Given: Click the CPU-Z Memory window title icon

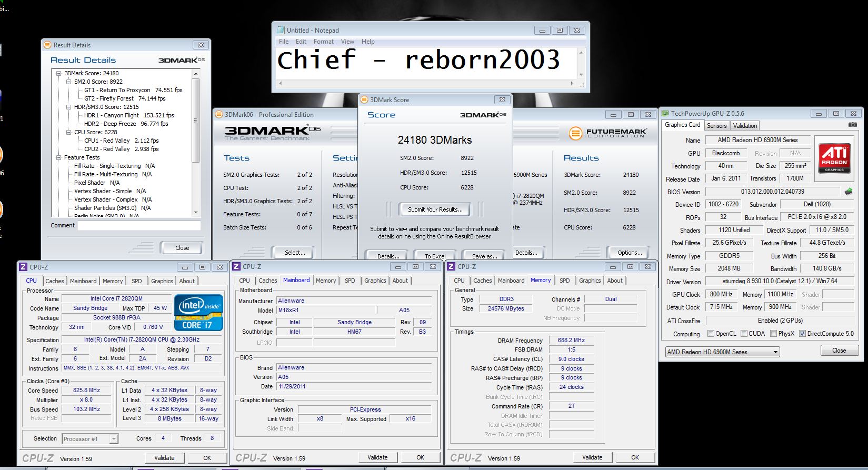Looking at the screenshot, I should [x=451, y=266].
